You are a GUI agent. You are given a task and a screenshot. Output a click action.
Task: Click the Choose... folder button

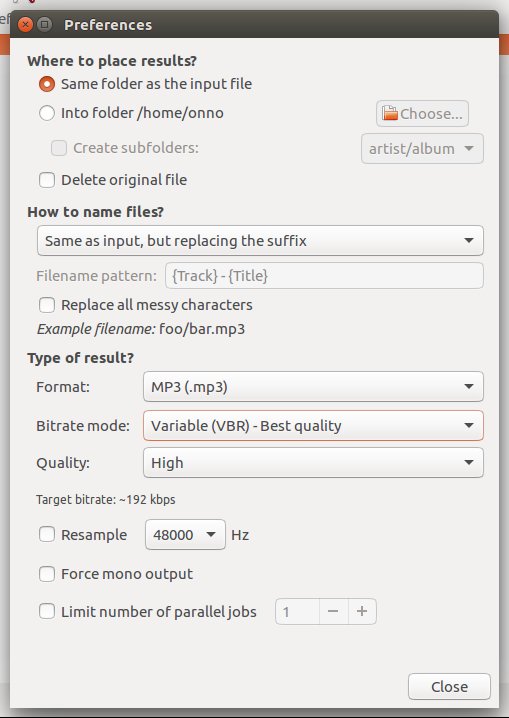pyautogui.click(x=422, y=114)
